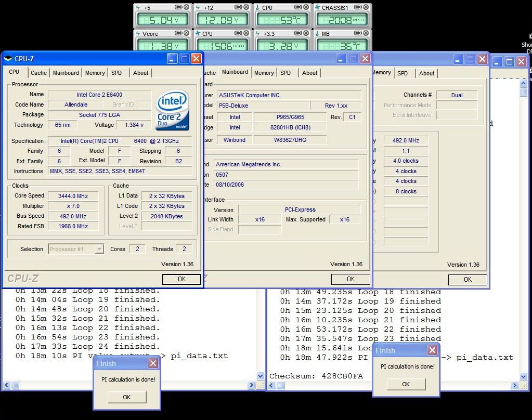Click manufacturer field "ASUSTeK Computer INC."
Image resolution: width=532 pixels, height=420 pixels.
(289, 95)
